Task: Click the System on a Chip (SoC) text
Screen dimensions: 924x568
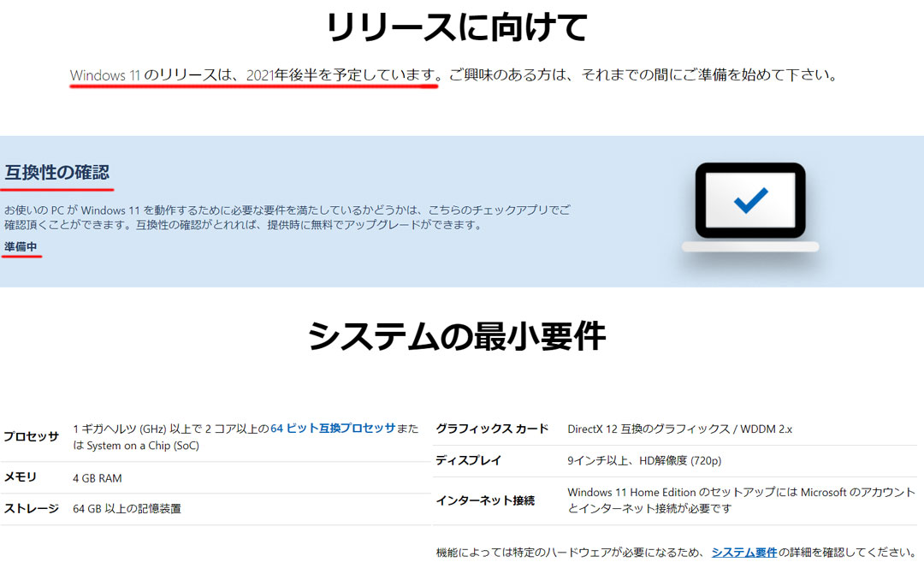Action: coord(143,446)
